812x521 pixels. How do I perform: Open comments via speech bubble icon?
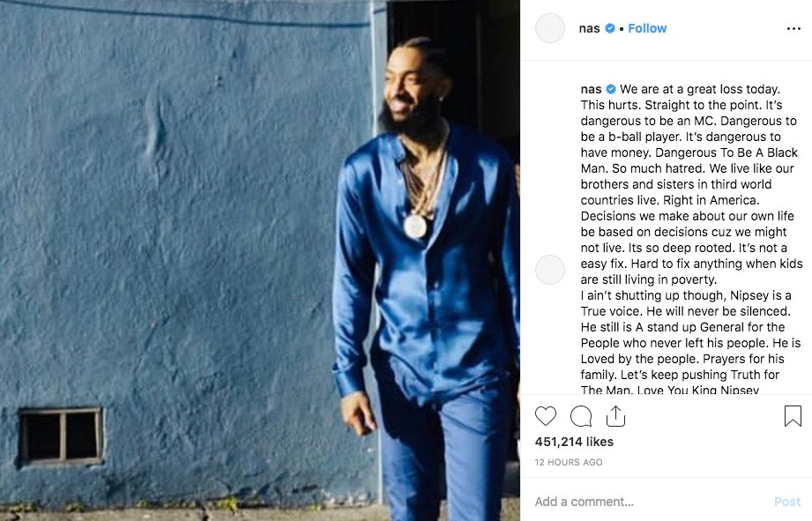pos(581,416)
